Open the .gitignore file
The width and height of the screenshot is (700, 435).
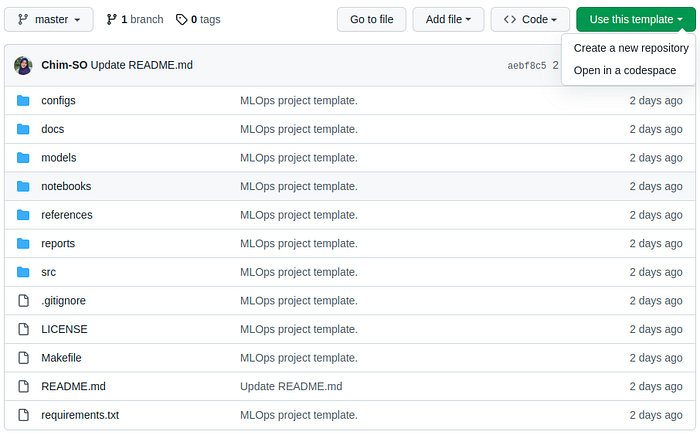click(63, 301)
